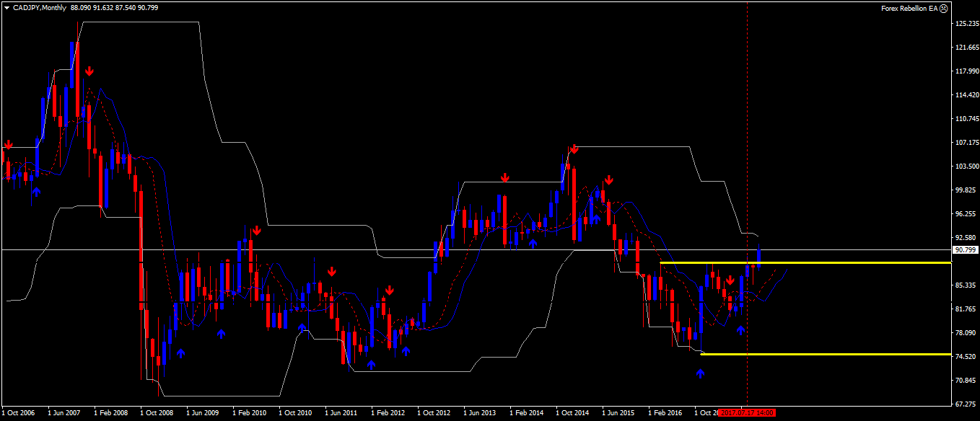Click the 1 Feb 2012 date label
This screenshot has width=980, height=421.
388,414
